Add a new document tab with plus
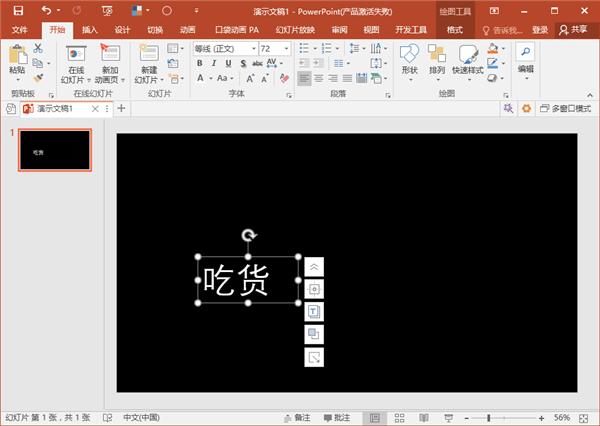Viewport: 600px width, 426px height. click(x=121, y=109)
